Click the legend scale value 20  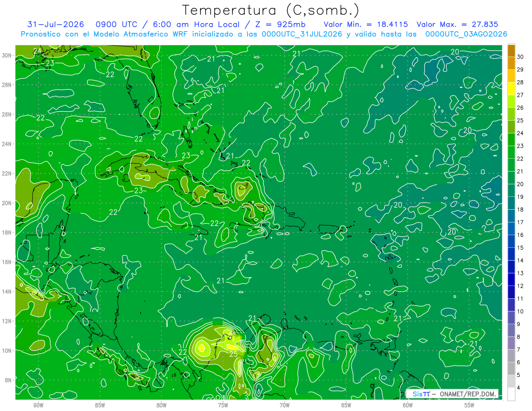520,184
